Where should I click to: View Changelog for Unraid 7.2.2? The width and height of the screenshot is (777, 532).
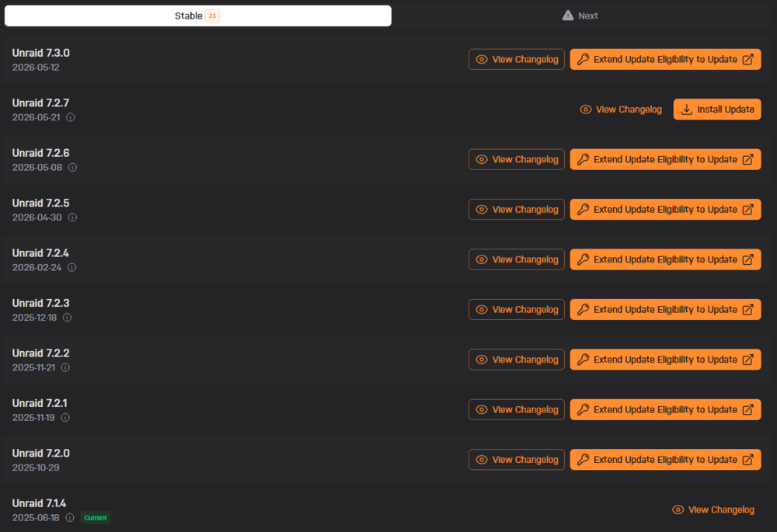click(517, 360)
